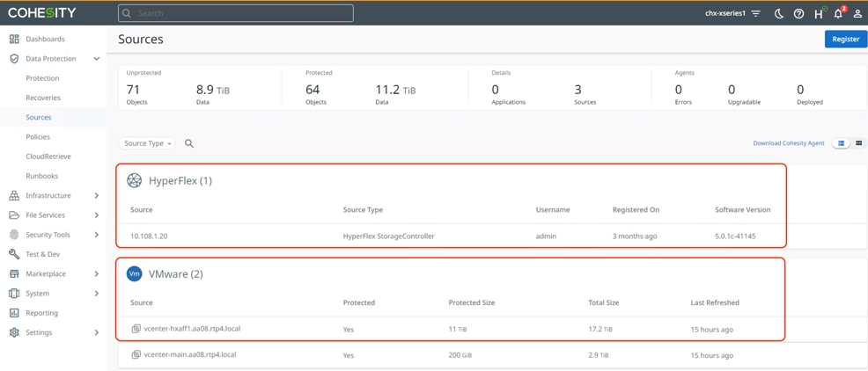This screenshot has width=868, height=371.
Task: Click search magnifier beside Source Type
Action: pos(188,144)
